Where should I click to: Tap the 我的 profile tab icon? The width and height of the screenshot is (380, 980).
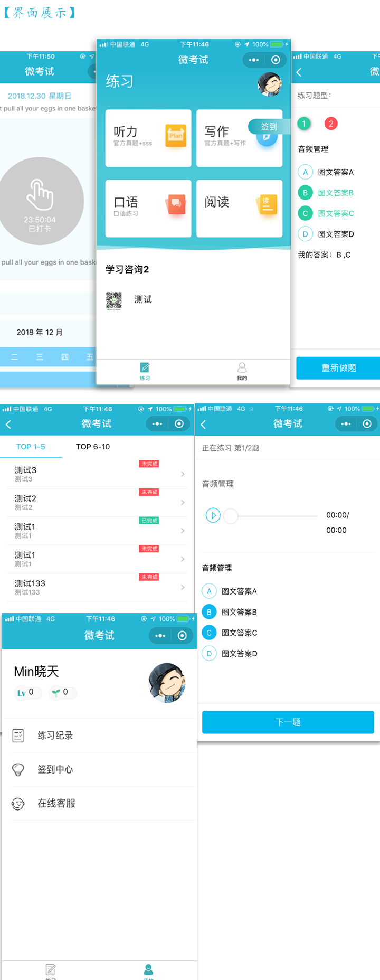[242, 369]
